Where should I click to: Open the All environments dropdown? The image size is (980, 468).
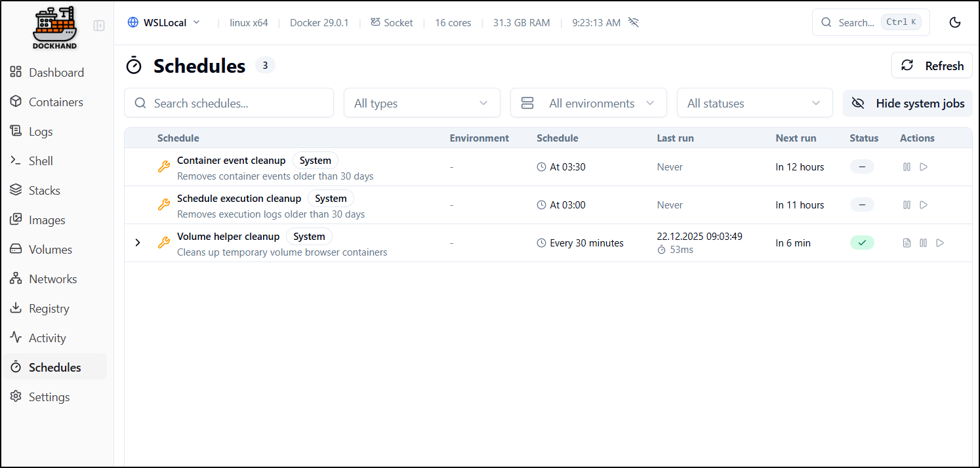click(x=588, y=104)
